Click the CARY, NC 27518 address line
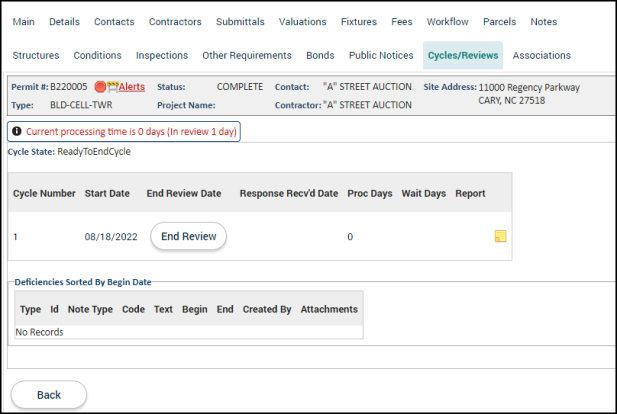The width and height of the screenshot is (617, 414). pos(512,101)
